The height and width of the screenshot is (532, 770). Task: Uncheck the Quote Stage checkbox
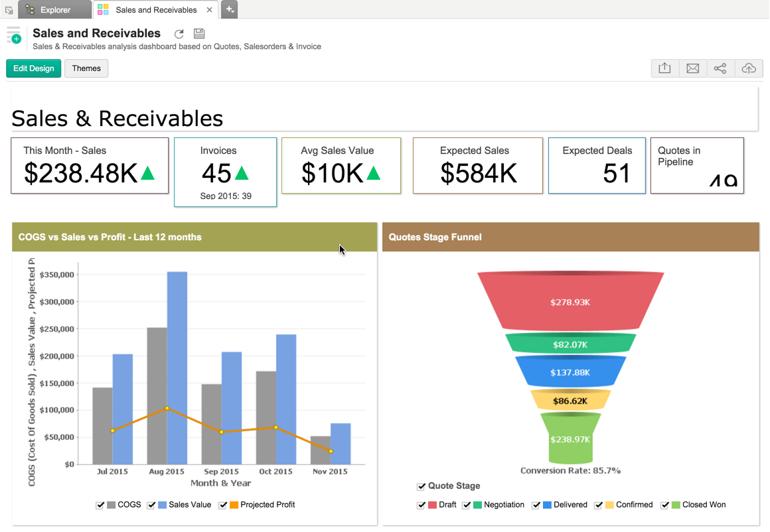click(421, 486)
